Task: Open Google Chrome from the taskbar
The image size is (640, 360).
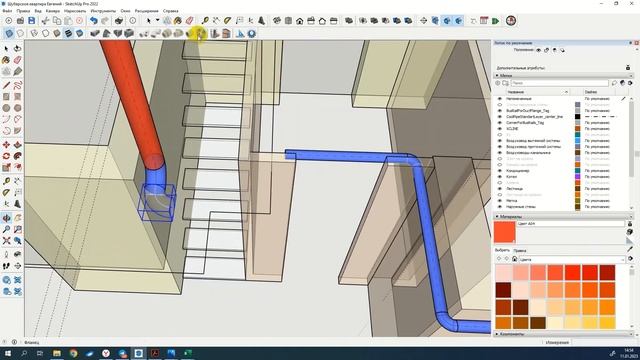Action: point(73,353)
